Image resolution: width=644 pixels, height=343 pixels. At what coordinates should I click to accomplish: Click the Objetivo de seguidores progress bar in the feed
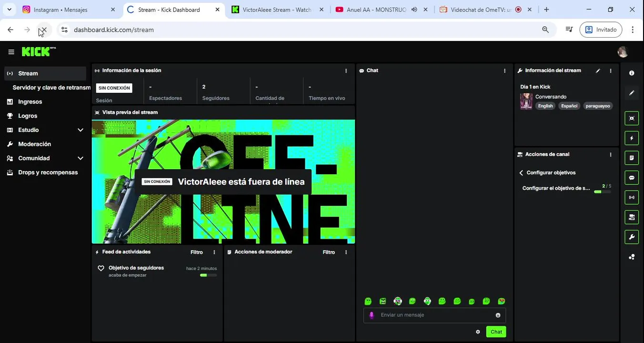coord(208,275)
